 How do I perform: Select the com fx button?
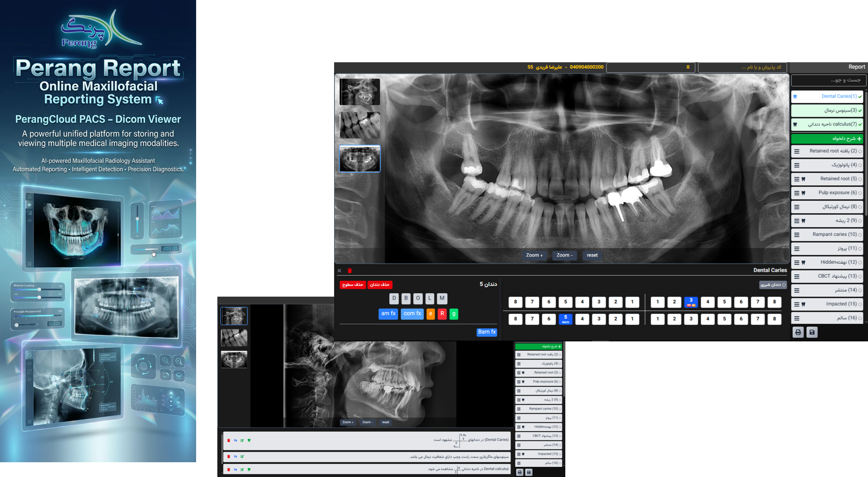(x=412, y=314)
